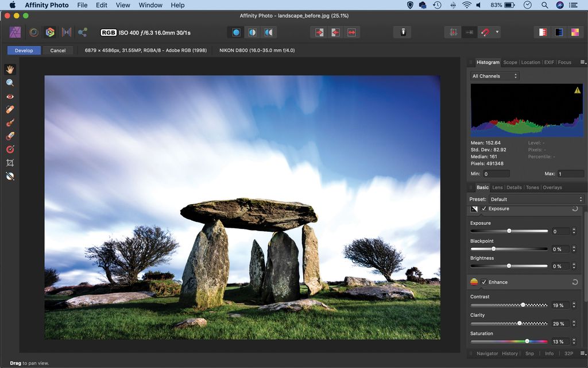Disable the Enhance adjustment checkbox
This screenshot has height=368, width=588.
tap(483, 282)
